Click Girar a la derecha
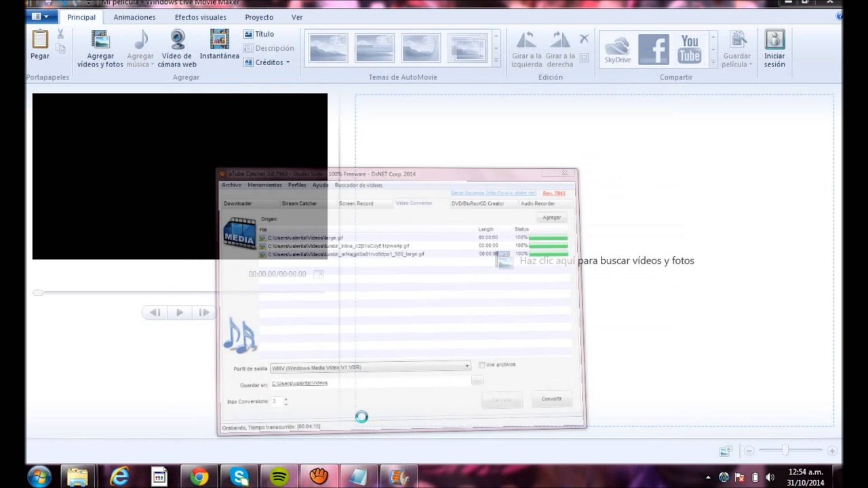The image size is (868, 488). coord(560,49)
